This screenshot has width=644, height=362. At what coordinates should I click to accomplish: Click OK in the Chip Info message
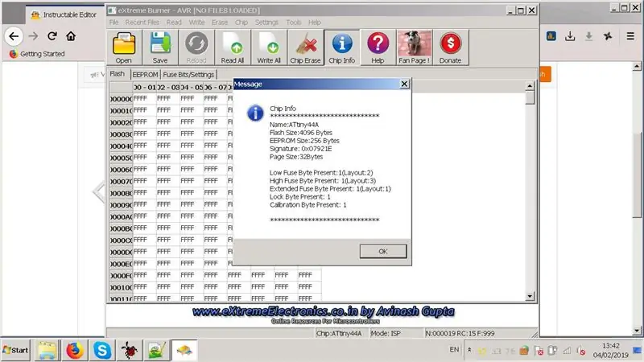pyautogui.click(x=383, y=251)
